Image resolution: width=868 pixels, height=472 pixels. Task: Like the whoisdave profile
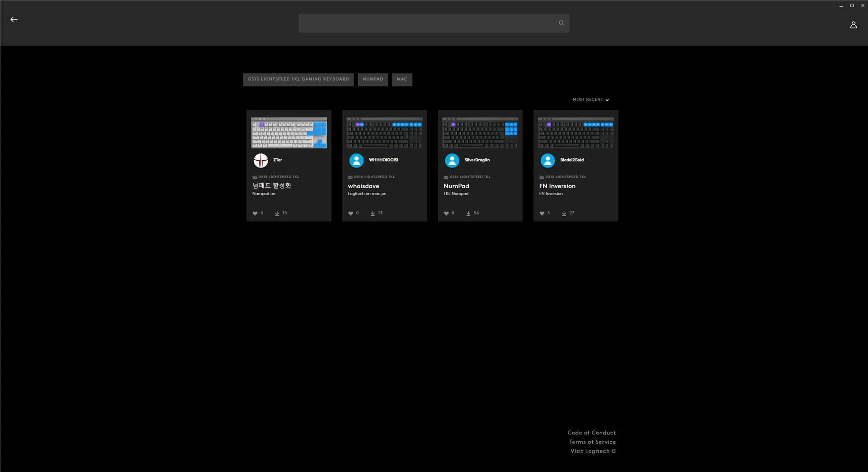(x=350, y=213)
